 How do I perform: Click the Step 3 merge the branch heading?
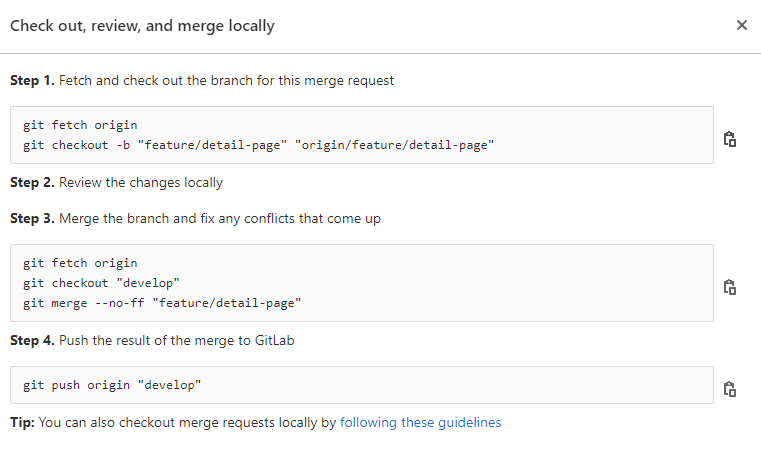195,218
